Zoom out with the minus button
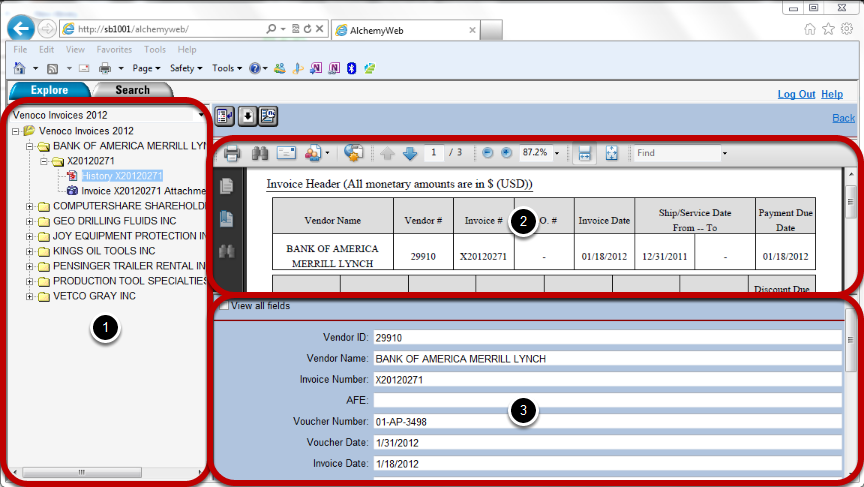 487,153
